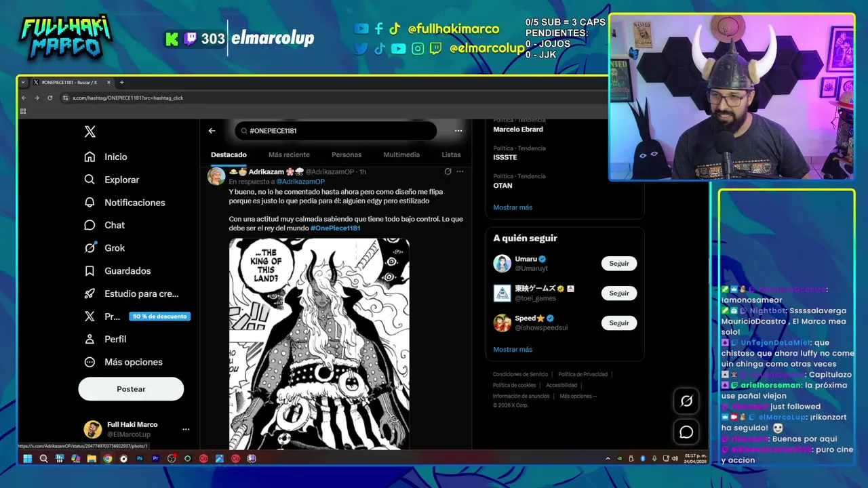
Task: Open Chat in the sidebar
Action: [105, 225]
